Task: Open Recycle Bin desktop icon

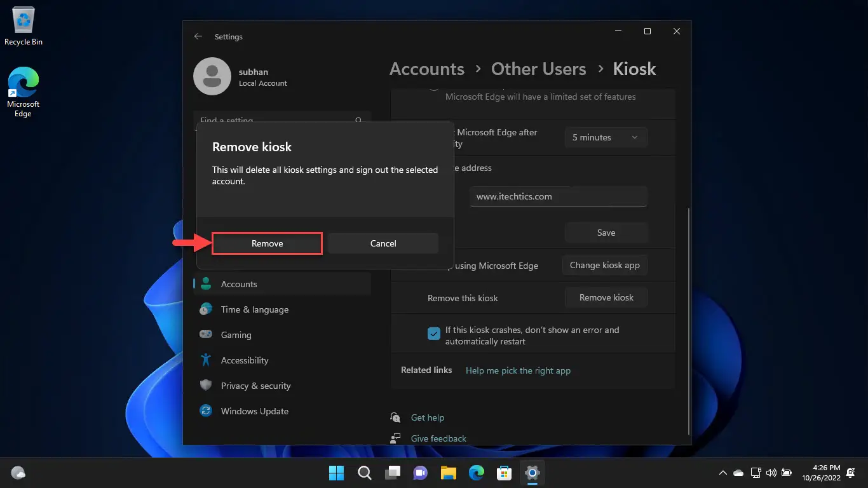Action: click(x=23, y=27)
